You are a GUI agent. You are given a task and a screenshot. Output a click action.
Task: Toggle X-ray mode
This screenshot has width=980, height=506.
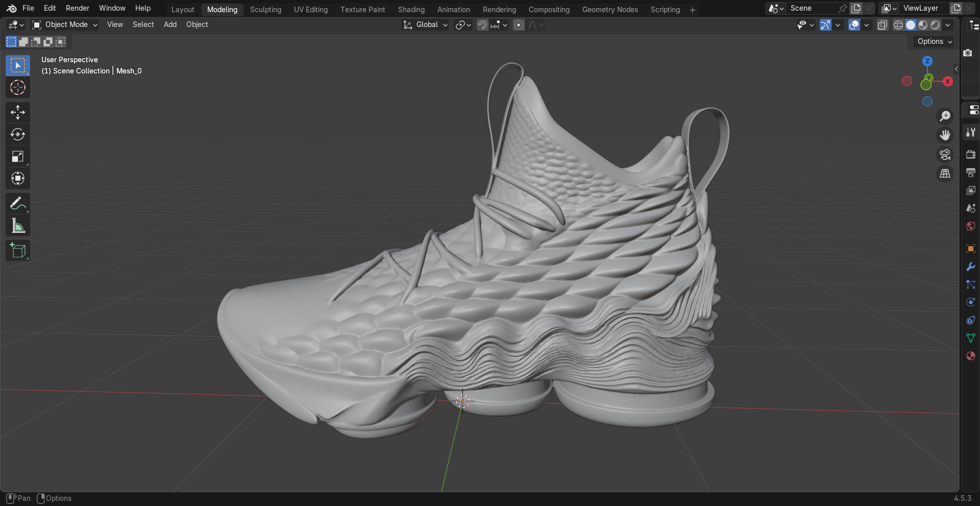click(x=883, y=25)
